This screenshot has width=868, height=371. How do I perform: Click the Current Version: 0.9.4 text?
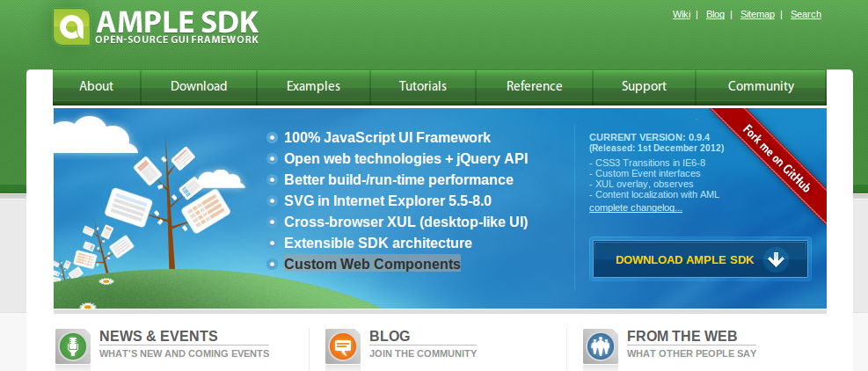click(649, 137)
